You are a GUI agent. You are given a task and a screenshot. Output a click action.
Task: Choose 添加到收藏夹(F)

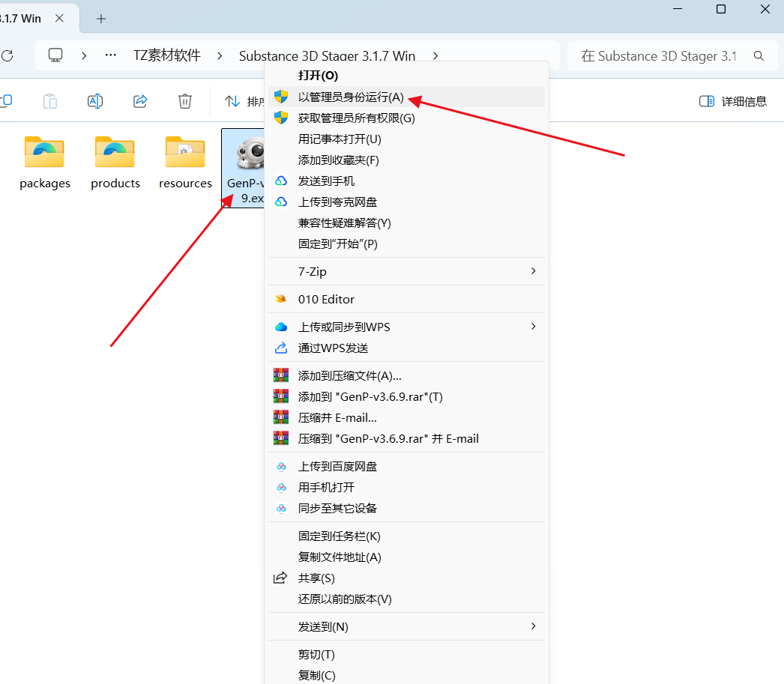tap(406, 160)
